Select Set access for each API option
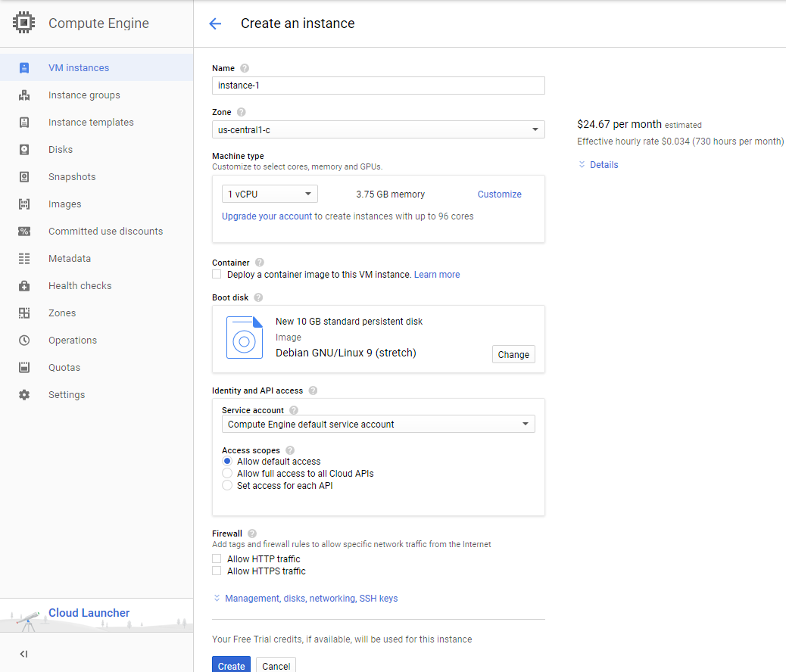786x672 pixels. (x=227, y=486)
